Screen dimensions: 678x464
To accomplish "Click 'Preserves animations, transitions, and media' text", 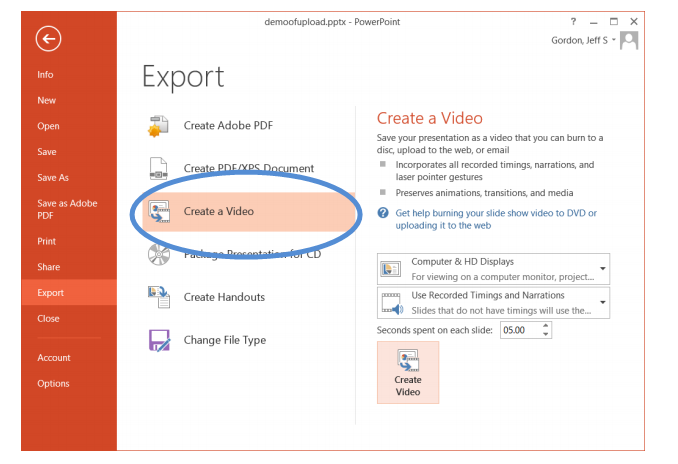I will click(484, 193).
